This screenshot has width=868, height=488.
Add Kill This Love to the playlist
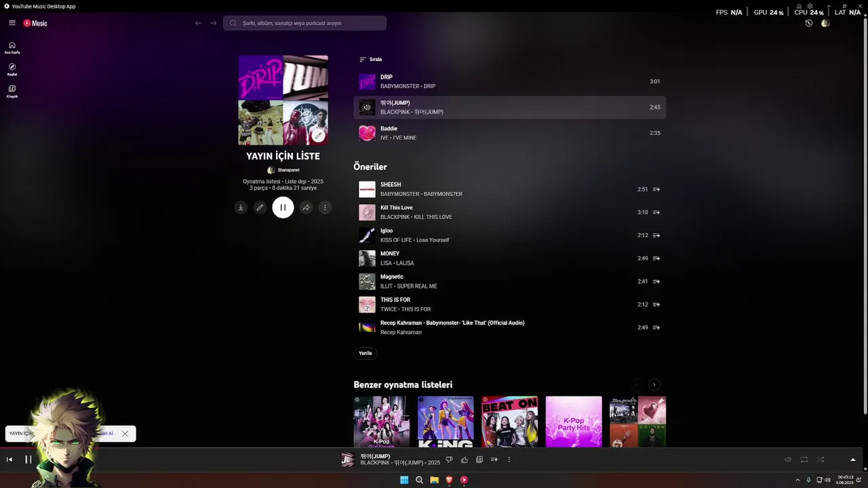pos(656,213)
